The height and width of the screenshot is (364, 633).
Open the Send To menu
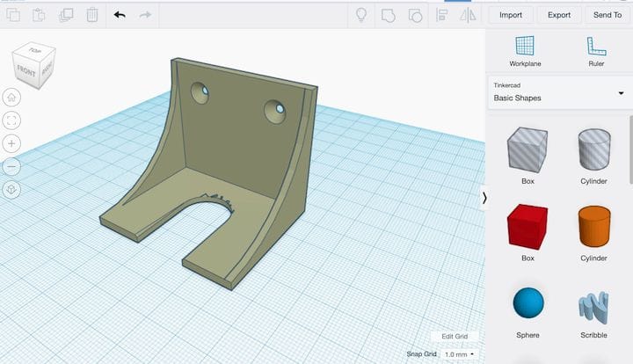pyautogui.click(x=607, y=15)
